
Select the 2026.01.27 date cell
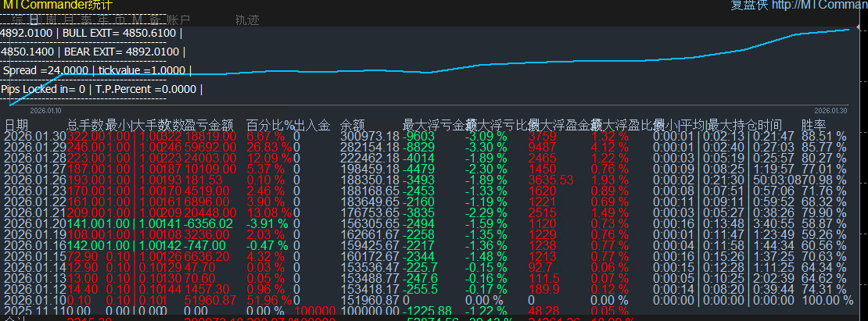(35, 169)
